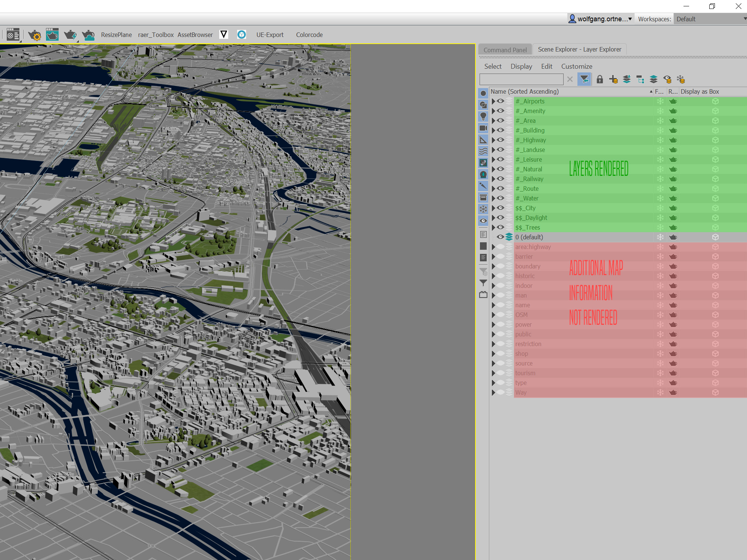Open the Customize menu in Layer Explorer

pyautogui.click(x=576, y=66)
